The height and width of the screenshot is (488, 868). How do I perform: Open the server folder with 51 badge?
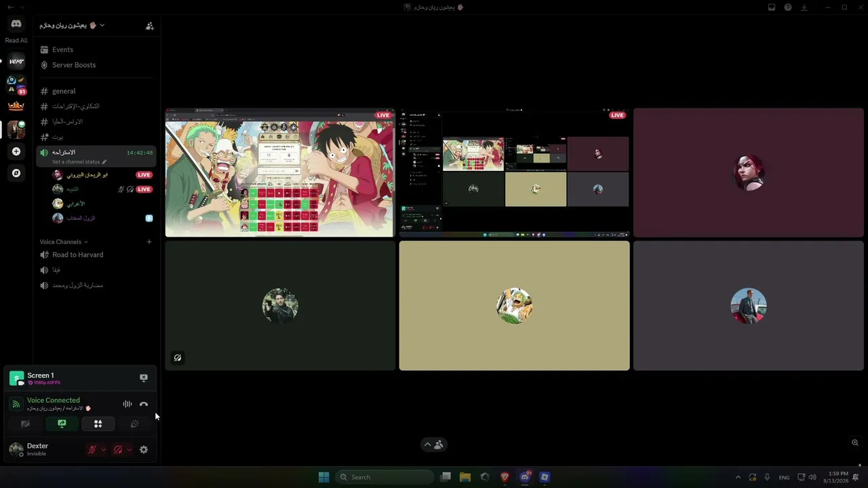(x=16, y=85)
